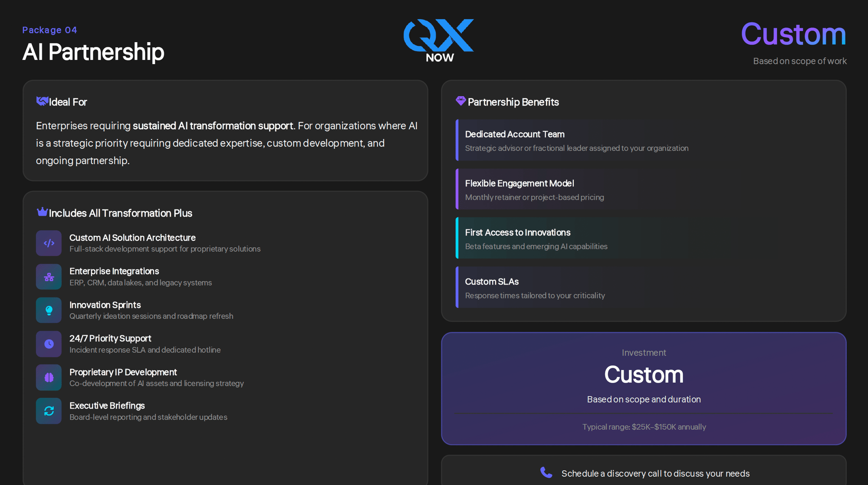Click the Package 04 label
Screen dimensions: 868x485
tap(49, 30)
